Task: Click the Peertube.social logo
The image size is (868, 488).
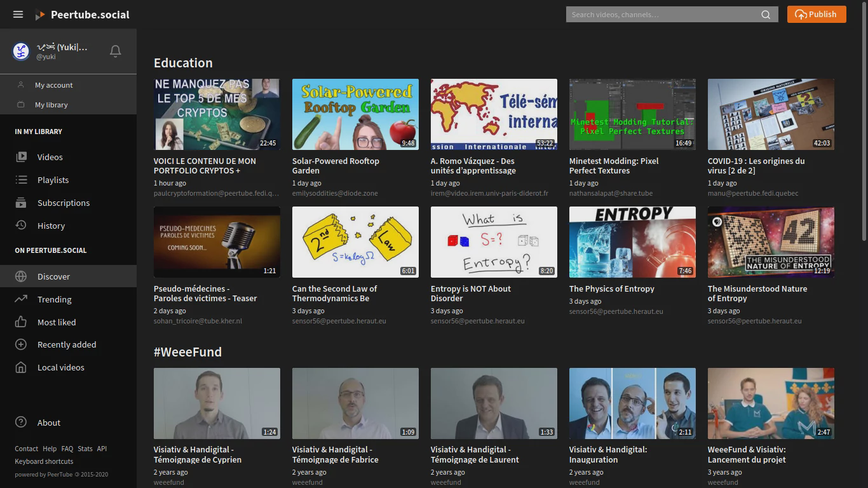Action: pos(82,15)
